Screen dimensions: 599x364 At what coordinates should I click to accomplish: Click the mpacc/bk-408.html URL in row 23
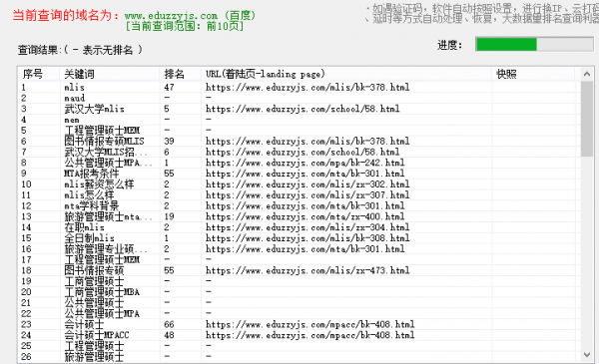(309, 324)
